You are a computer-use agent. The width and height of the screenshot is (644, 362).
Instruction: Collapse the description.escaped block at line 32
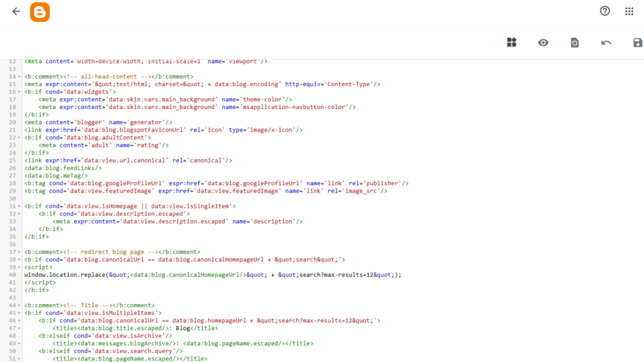(x=19, y=214)
